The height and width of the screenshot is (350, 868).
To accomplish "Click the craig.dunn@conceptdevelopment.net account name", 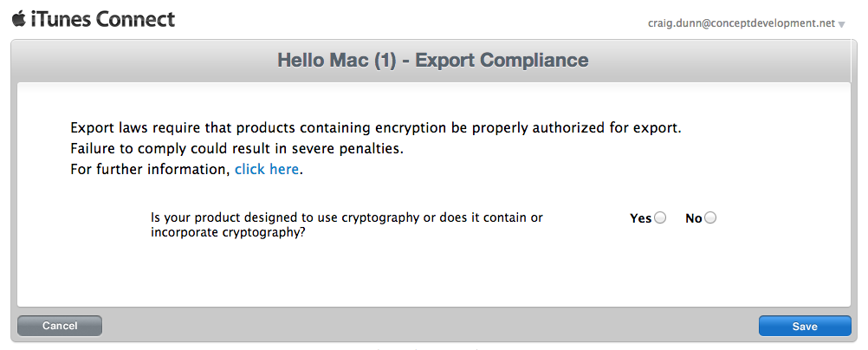I will point(742,23).
